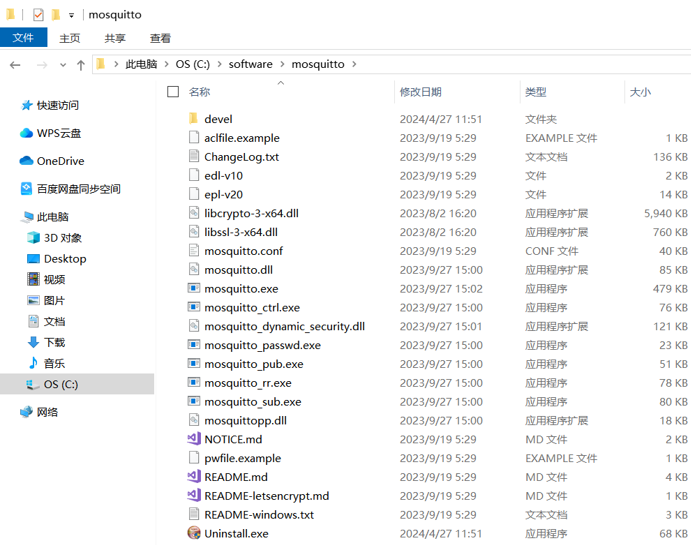Click the mosquitto_passwd.exe file icon
Viewport: 691px width, 545px height.
coord(194,345)
